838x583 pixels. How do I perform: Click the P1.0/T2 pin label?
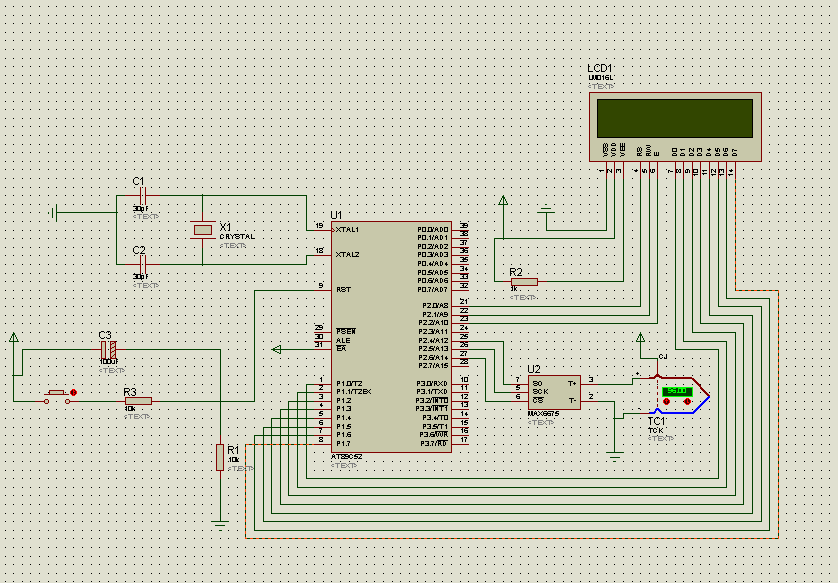[x=349, y=384]
